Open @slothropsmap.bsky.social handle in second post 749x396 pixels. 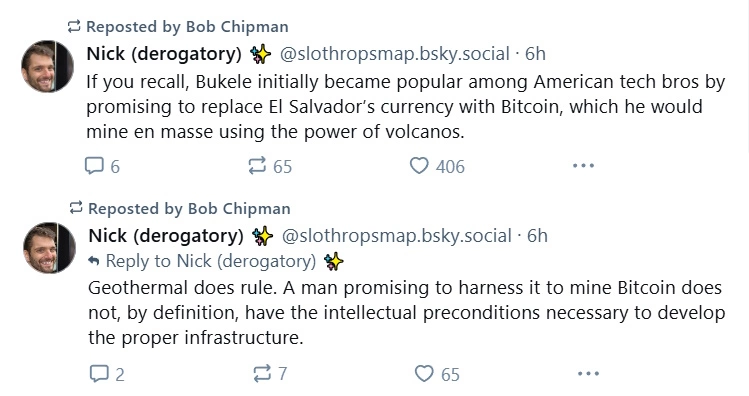point(396,236)
